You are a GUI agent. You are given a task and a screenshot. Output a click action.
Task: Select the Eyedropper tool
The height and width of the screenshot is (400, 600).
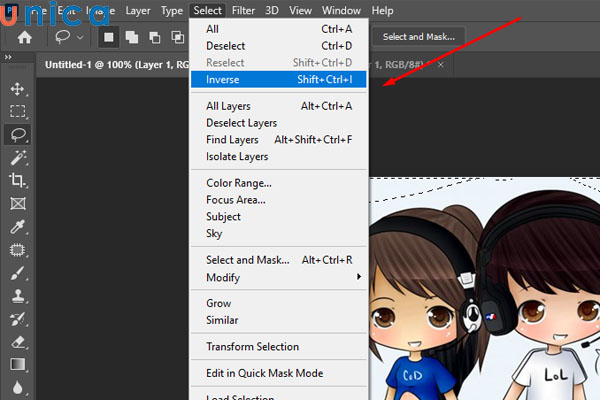(x=17, y=227)
